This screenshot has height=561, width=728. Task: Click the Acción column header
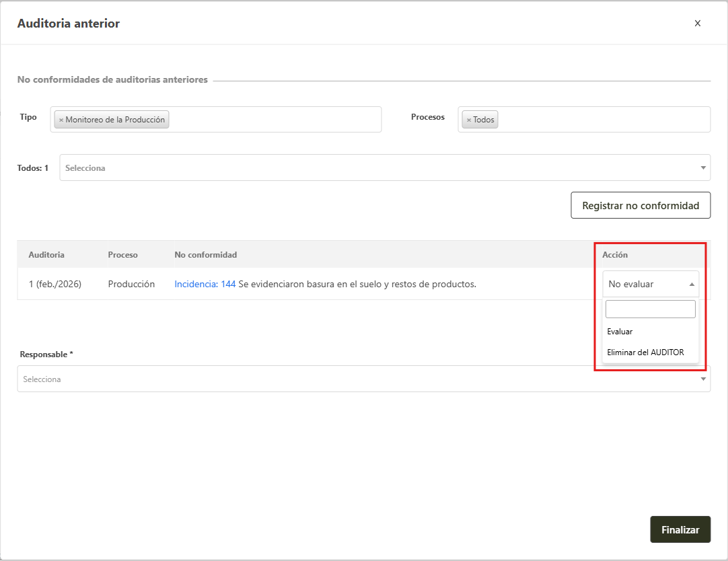point(615,255)
